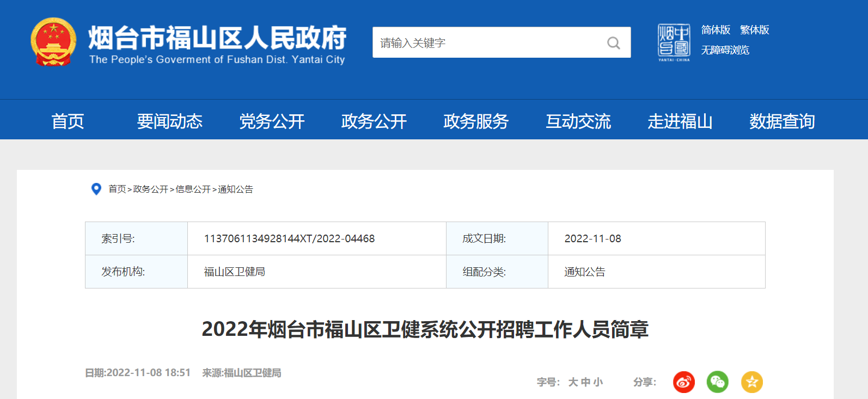Click the 组配分类 label cell
The width and height of the screenshot is (868, 399).
coord(497,272)
